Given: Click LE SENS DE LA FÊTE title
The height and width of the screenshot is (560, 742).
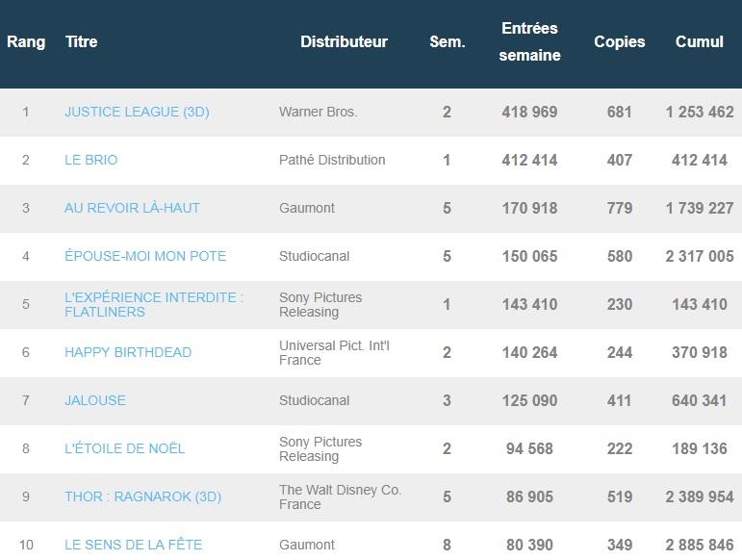Looking at the screenshot, I should 133,545.
